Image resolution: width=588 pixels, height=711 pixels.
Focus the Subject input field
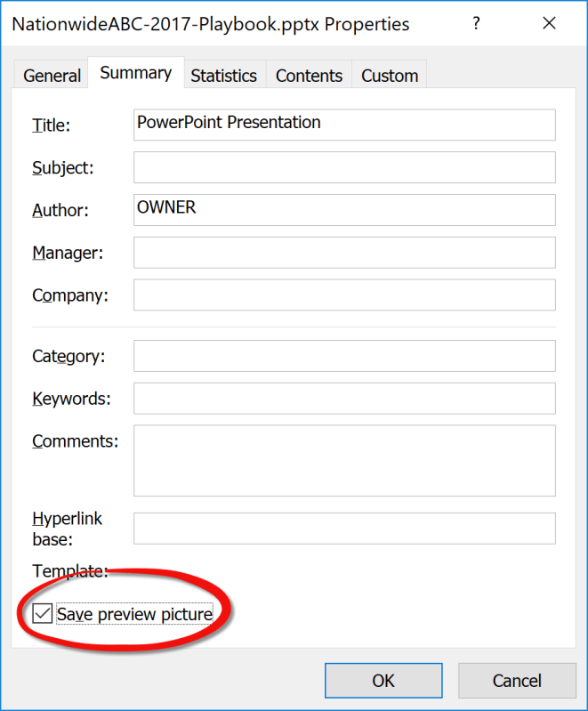pos(344,167)
